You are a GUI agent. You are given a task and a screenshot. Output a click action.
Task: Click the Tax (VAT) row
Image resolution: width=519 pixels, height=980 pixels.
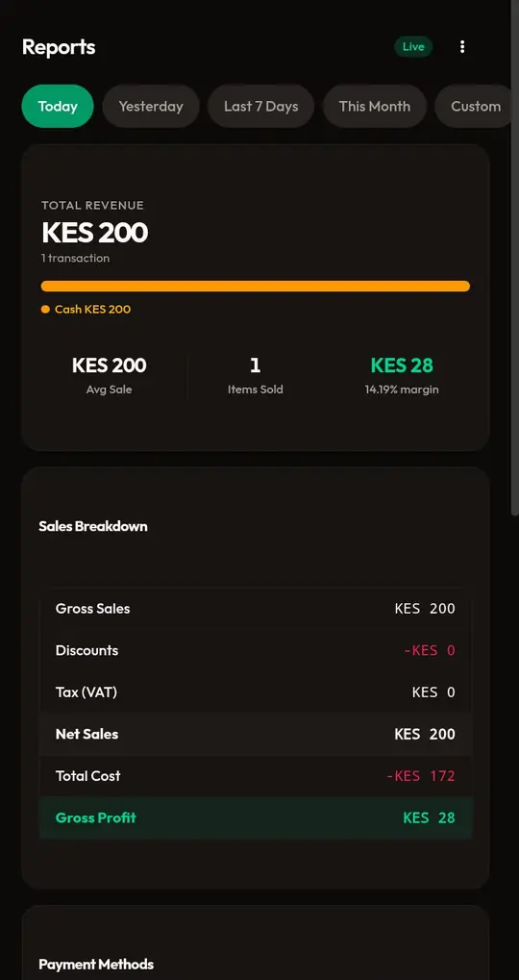click(256, 692)
